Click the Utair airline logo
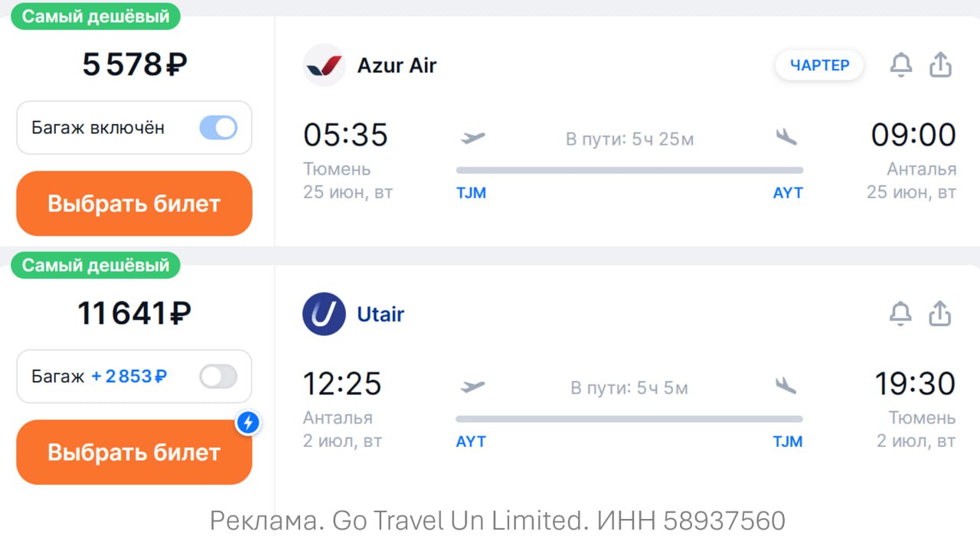 tap(324, 314)
